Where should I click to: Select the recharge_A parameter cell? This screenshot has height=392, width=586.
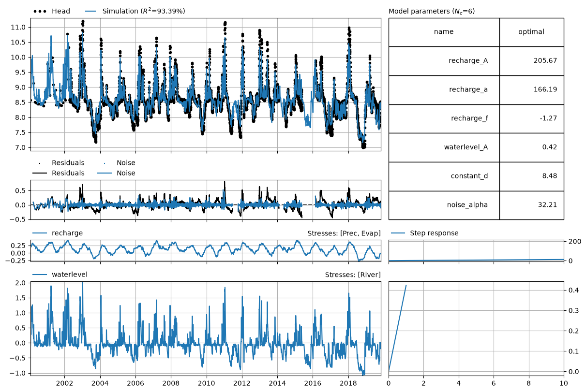(x=444, y=61)
